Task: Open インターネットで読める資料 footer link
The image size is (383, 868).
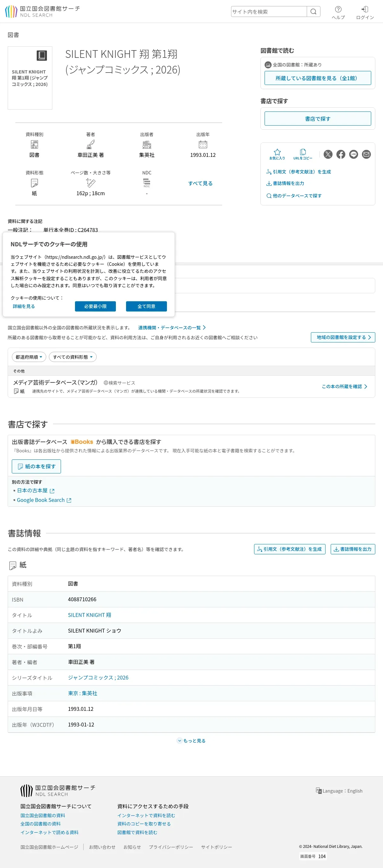Action: point(49,832)
